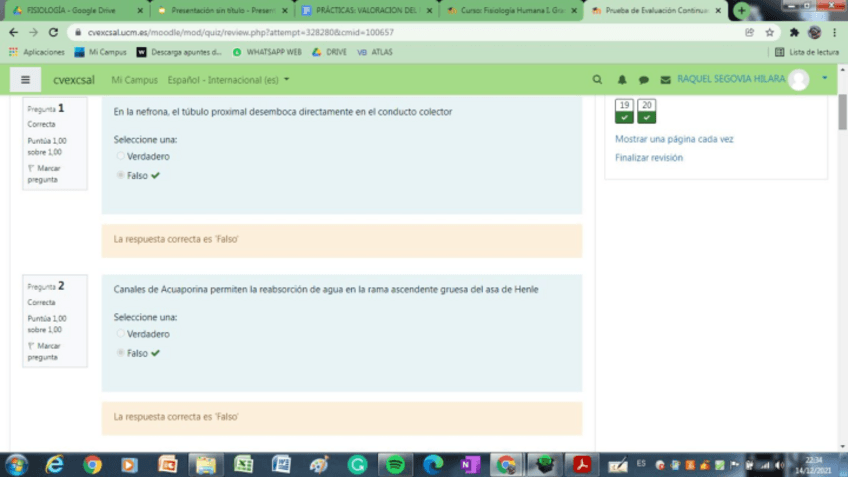Open Spotify from the taskbar

point(395,465)
